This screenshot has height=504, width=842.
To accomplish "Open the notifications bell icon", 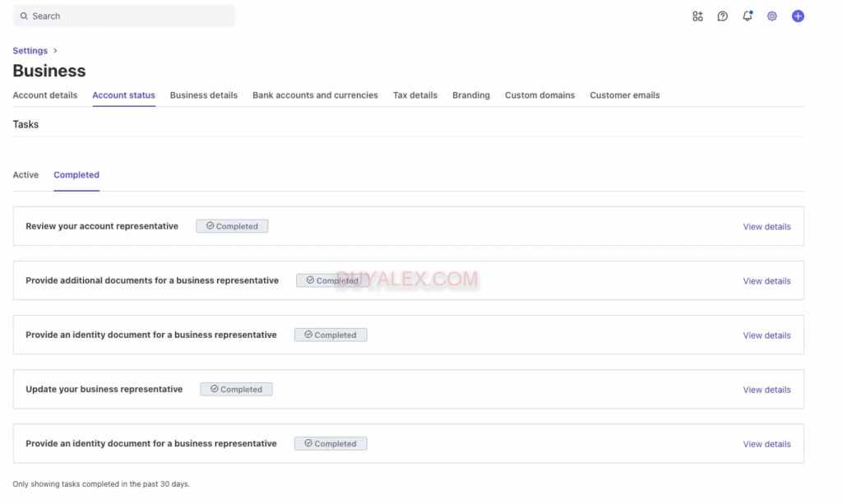I will [x=747, y=16].
